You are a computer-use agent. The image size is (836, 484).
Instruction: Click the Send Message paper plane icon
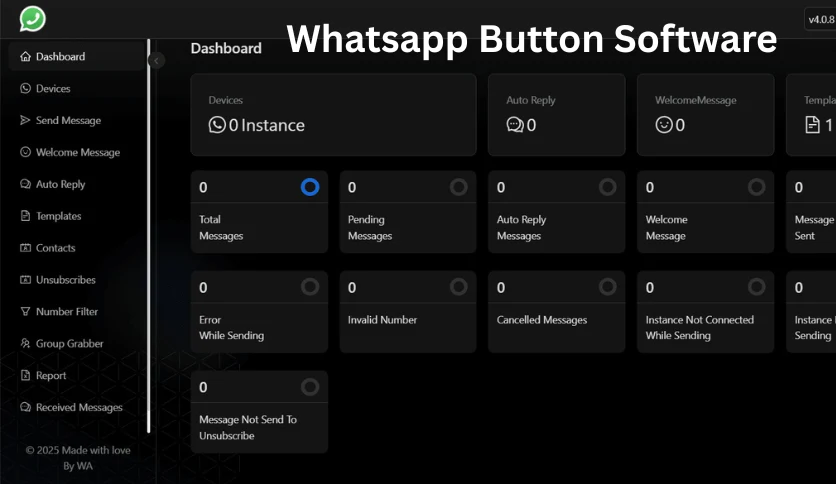point(26,121)
